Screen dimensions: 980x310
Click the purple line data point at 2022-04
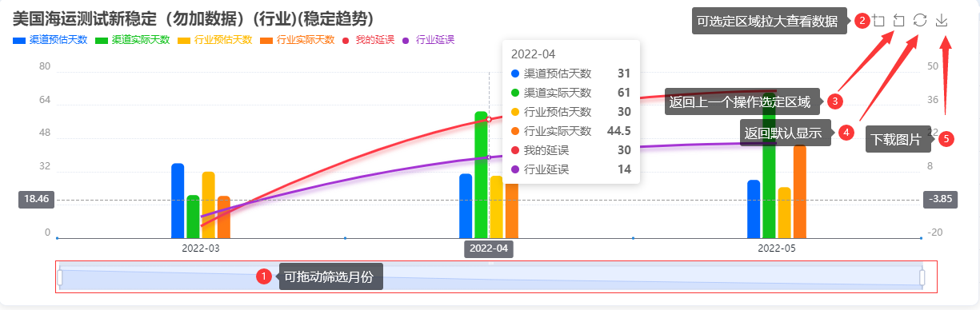489,157
